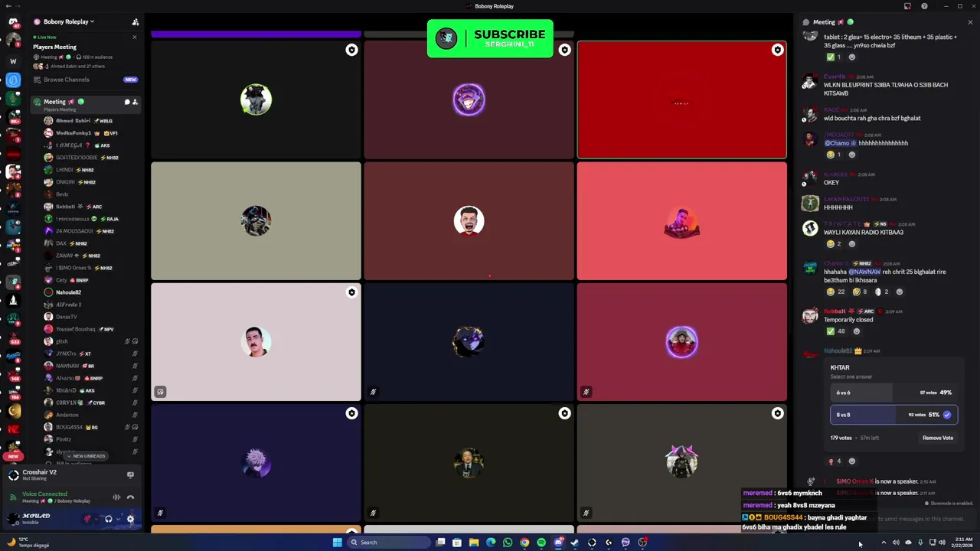
Task: Select the 'W' server icon
Action: [13, 60]
